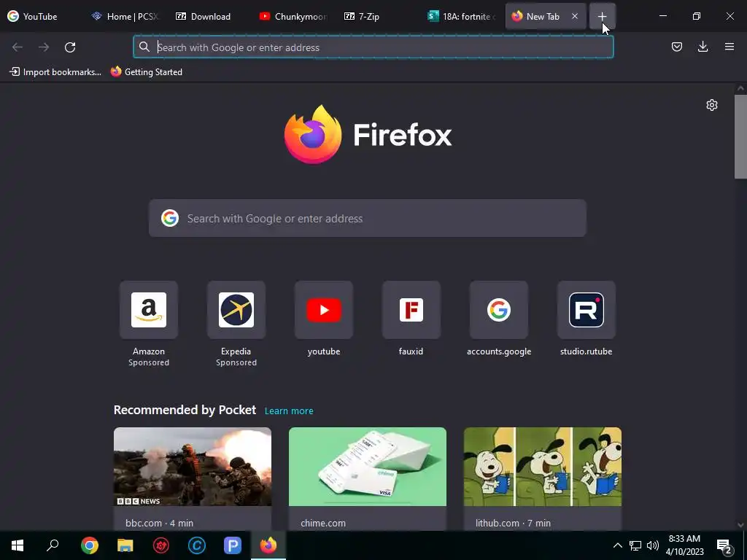
Task: Click the Google logo in the center search box
Action: pyautogui.click(x=169, y=218)
